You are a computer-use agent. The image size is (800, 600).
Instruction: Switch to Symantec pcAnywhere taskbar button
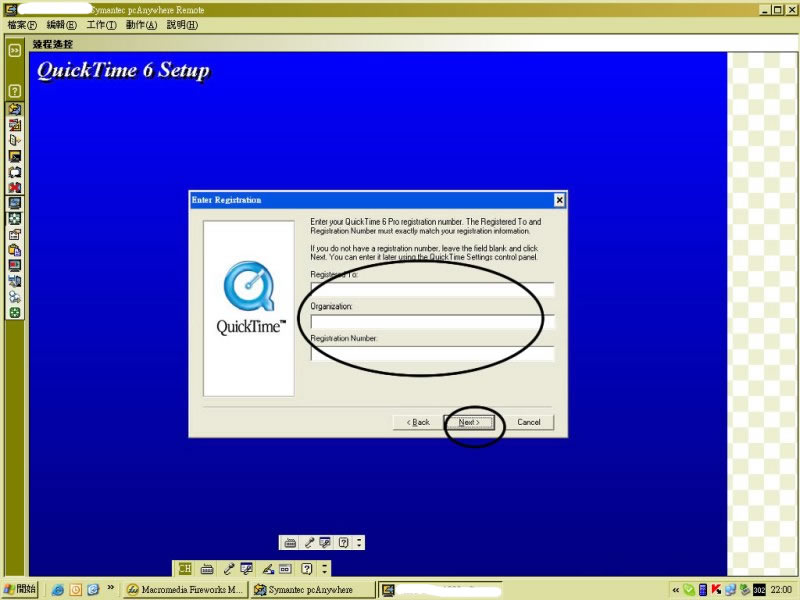point(313,590)
